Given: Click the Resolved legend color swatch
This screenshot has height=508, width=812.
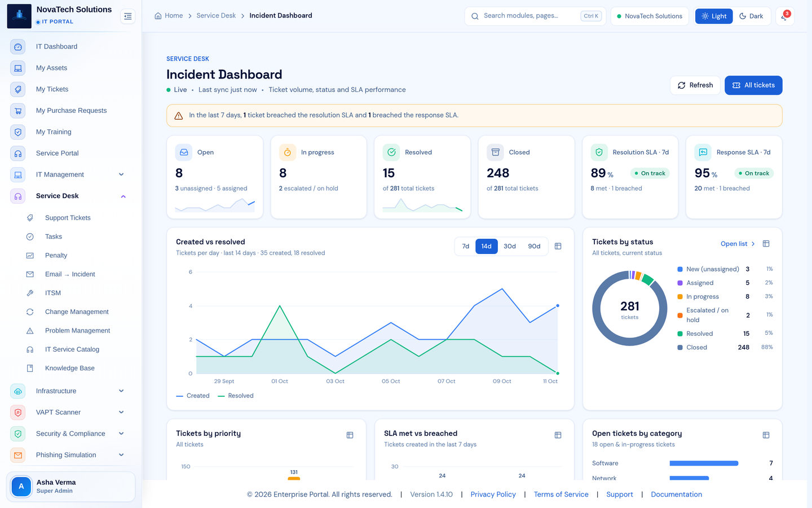Looking at the screenshot, I should [680, 334].
